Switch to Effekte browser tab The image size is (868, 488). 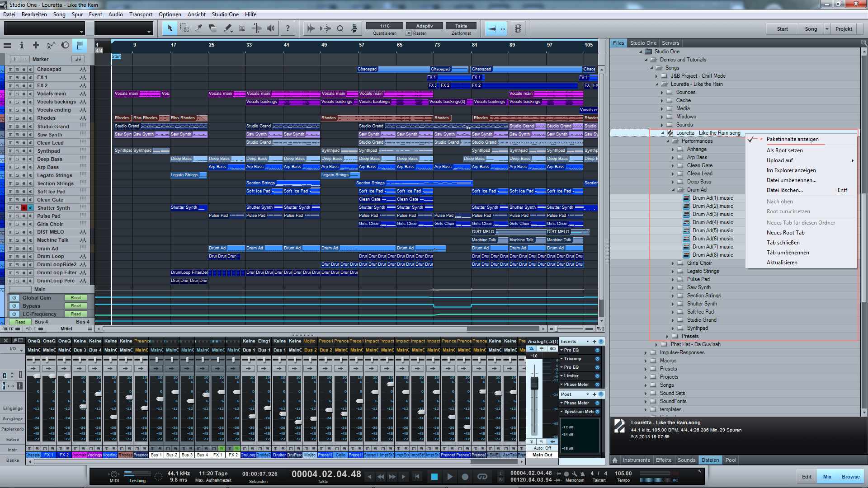(x=663, y=460)
